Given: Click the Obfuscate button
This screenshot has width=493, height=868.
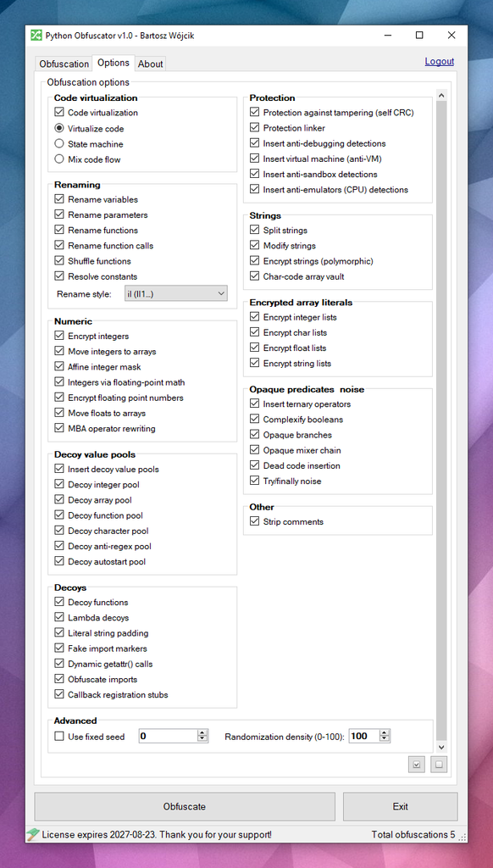Looking at the screenshot, I should tap(185, 807).
